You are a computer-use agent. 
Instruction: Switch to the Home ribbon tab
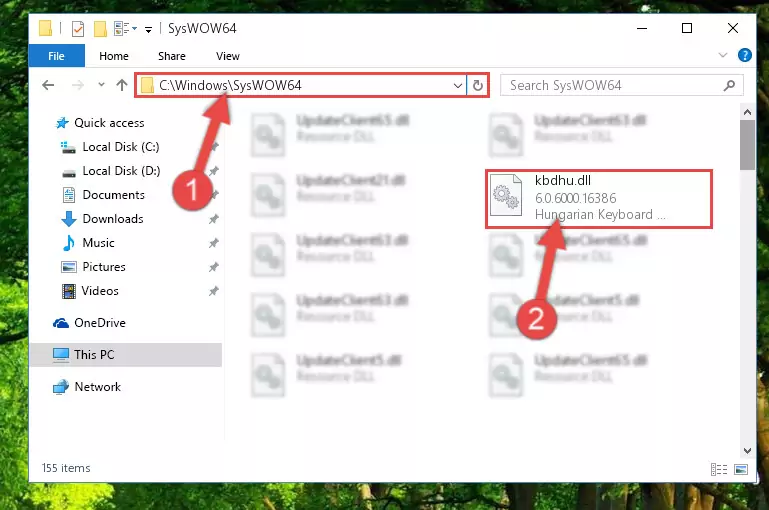pyautogui.click(x=114, y=56)
